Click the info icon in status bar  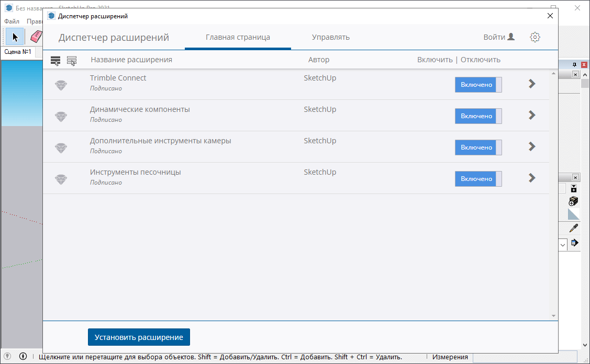click(x=23, y=357)
